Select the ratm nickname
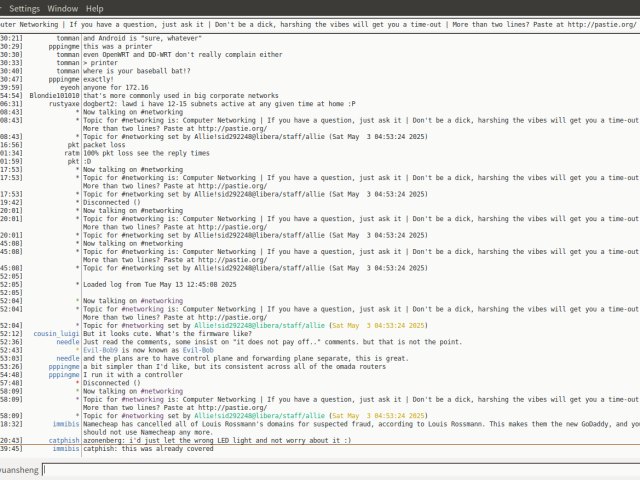Image resolution: width=640 pixels, height=480 pixels. point(70,152)
